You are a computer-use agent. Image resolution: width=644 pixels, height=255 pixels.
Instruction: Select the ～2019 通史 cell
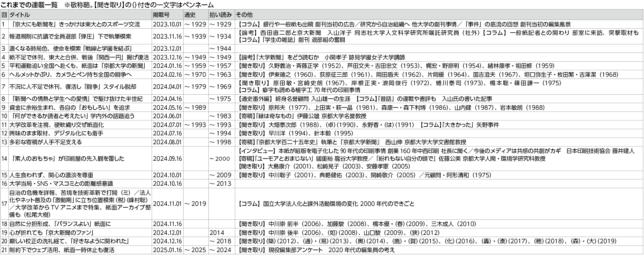[x=195, y=204]
